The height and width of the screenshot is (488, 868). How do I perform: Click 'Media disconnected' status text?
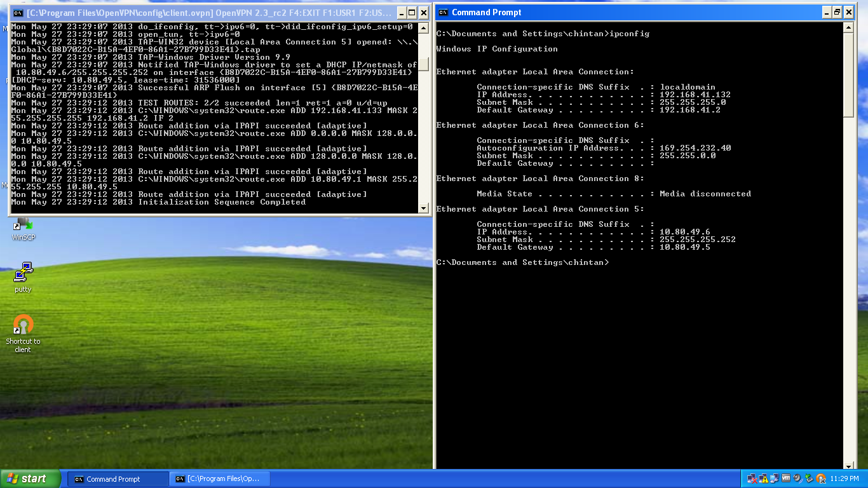pyautogui.click(x=705, y=194)
